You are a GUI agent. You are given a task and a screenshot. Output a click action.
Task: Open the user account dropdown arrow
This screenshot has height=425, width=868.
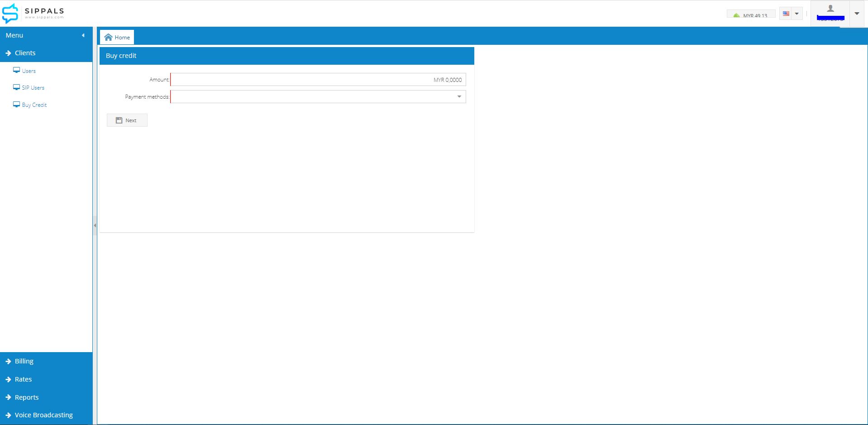857,14
